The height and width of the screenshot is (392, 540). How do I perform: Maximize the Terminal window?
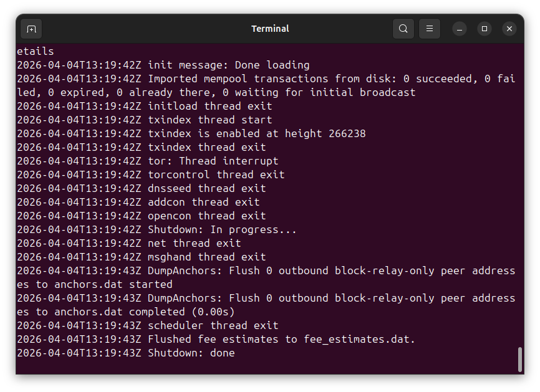click(x=485, y=29)
